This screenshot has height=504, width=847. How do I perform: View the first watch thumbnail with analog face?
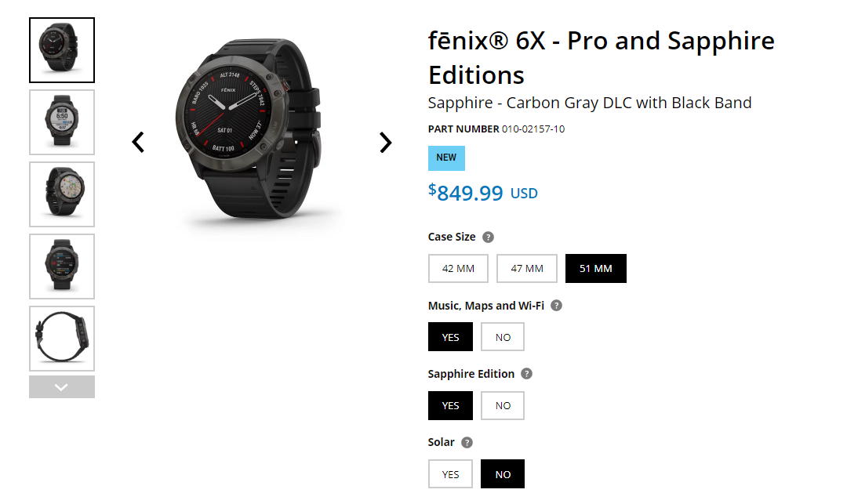(62, 50)
